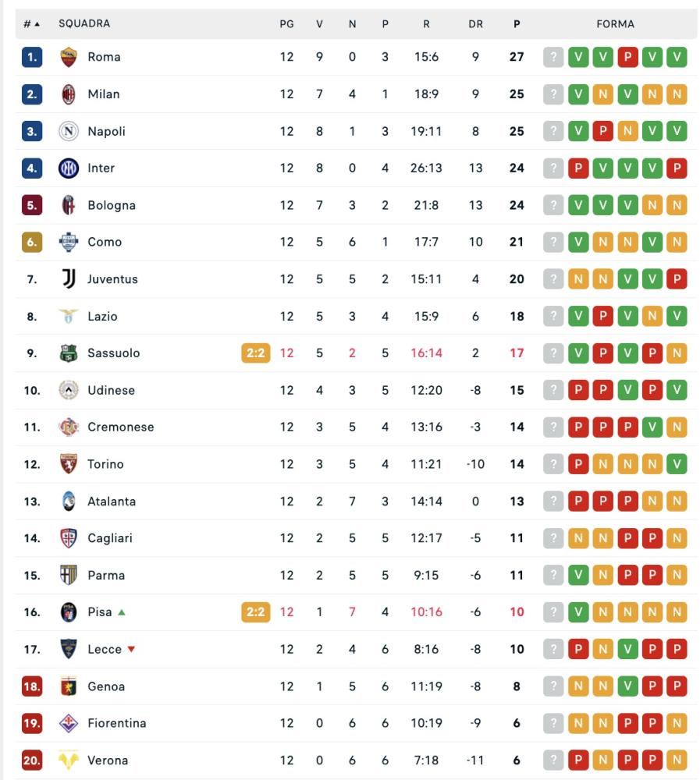Open the Bologna team page link

click(x=111, y=205)
